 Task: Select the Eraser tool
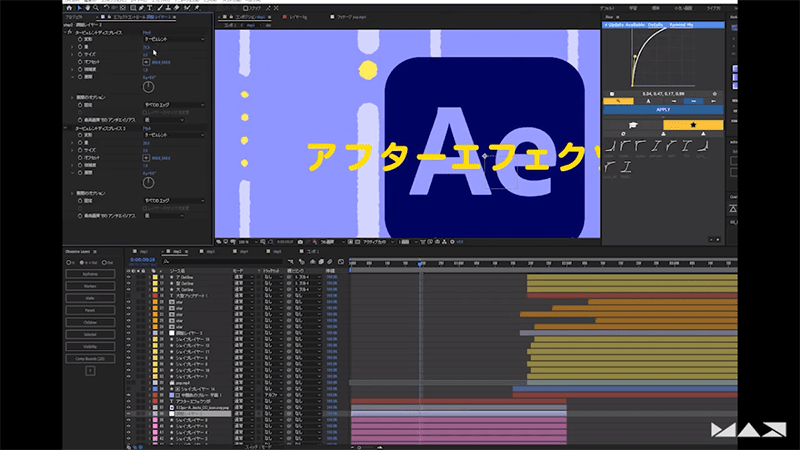click(x=176, y=8)
